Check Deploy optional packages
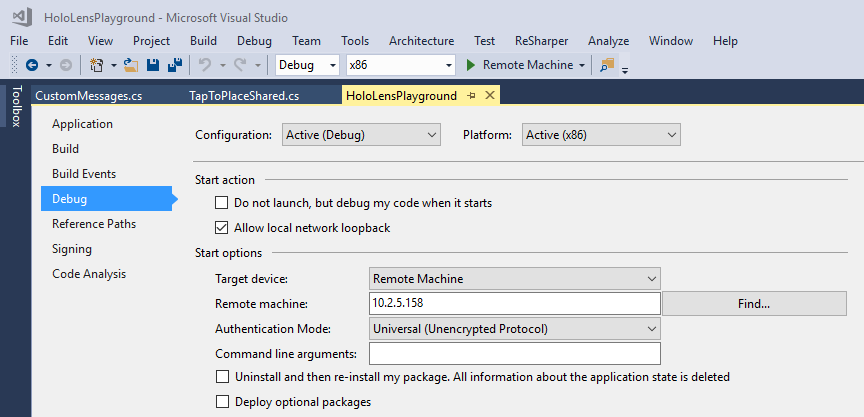This screenshot has width=864, height=417. click(x=222, y=402)
